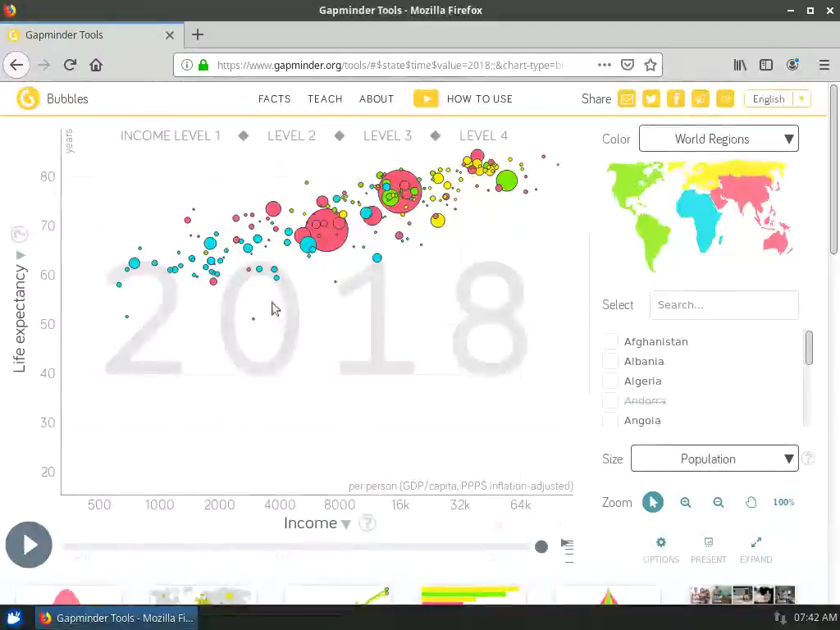Screen dimensions: 840x630
Task: Switch to the HOW TO USE menu
Action: (479, 98)
